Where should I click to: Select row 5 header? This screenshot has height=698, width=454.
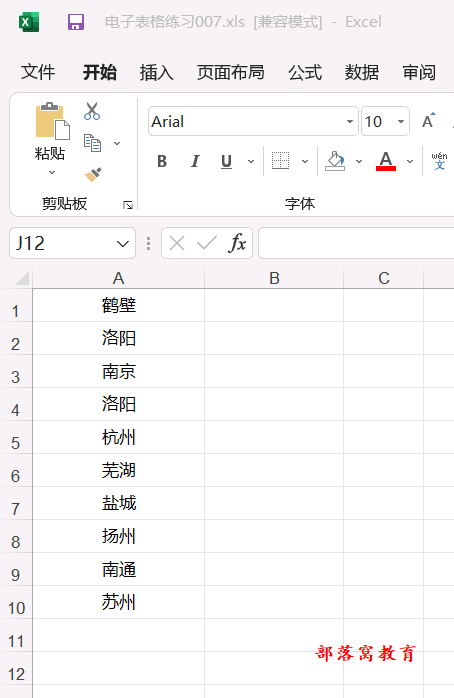pyautogui.click(x=16, y=437)
